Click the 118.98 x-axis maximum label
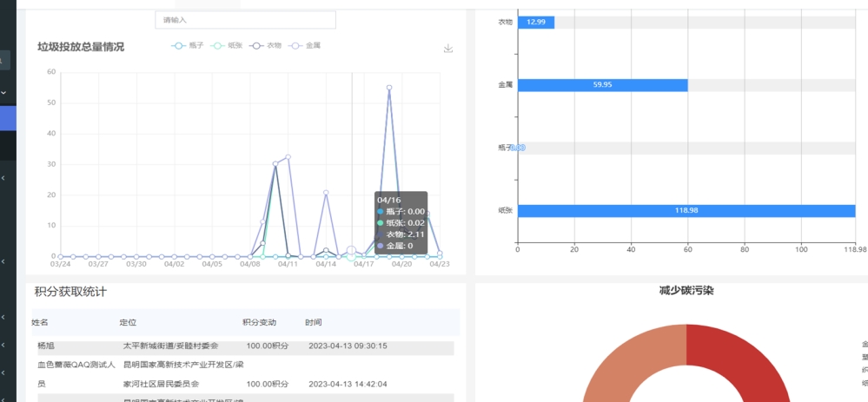The image size is (868, 402). 856,249
